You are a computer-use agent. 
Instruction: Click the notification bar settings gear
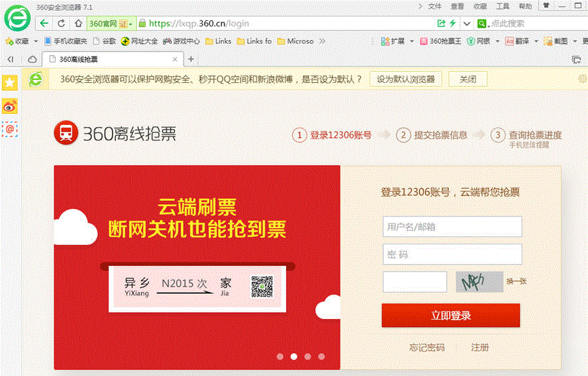pyautogui.click(x=583, y=79)
